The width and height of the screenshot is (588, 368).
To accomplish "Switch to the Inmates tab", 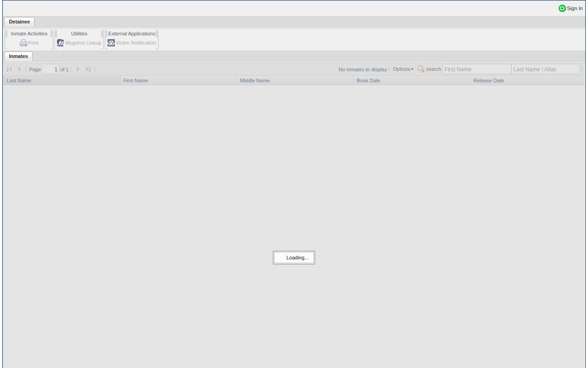I will coord(18,56).
